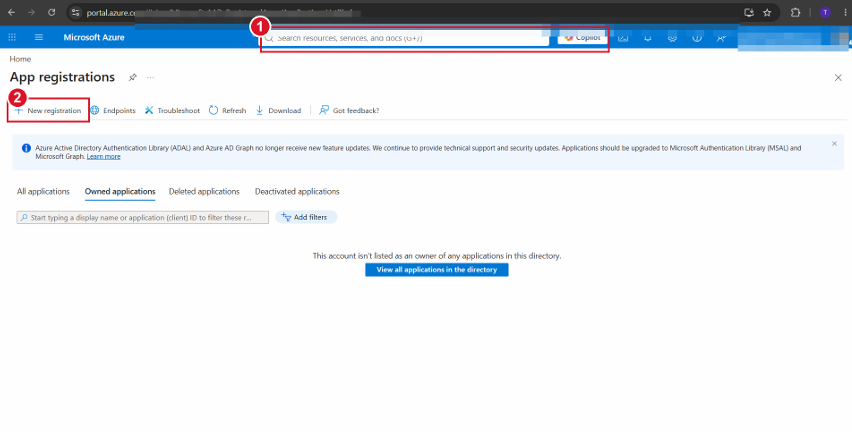Click the browser forward arrow
Viewport: 852px width, 432px height.
32,12
